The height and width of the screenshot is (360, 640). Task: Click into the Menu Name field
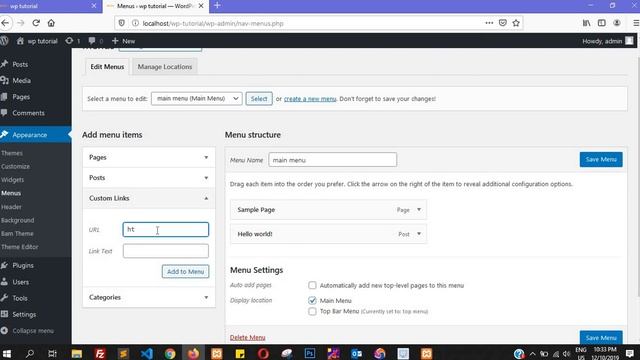pos(332,160)
